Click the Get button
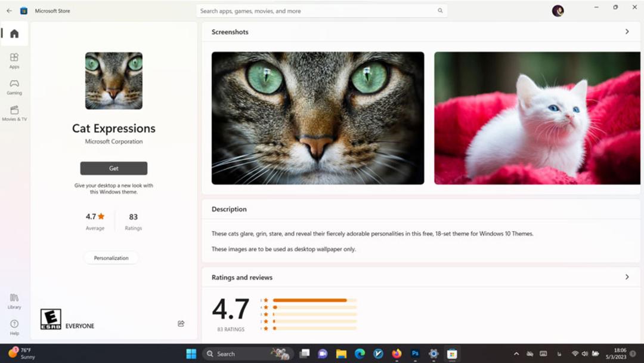The image size is (644, 363). 114,168
